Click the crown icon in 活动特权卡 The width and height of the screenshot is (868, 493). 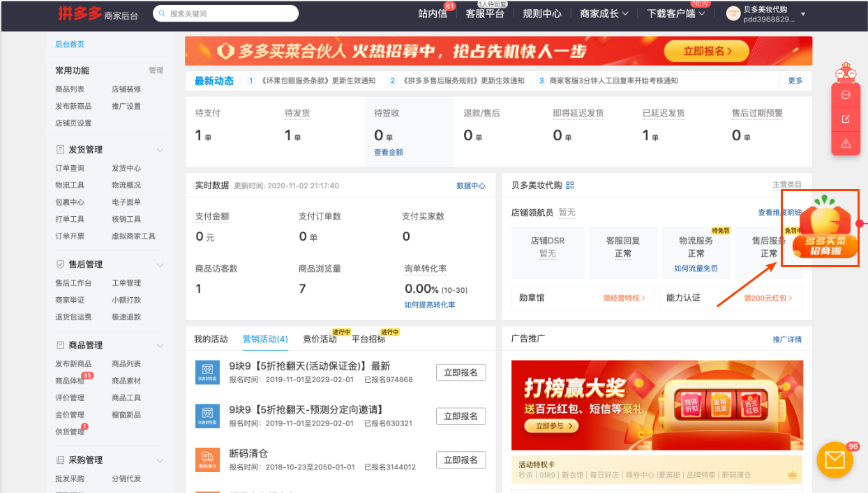792,475
